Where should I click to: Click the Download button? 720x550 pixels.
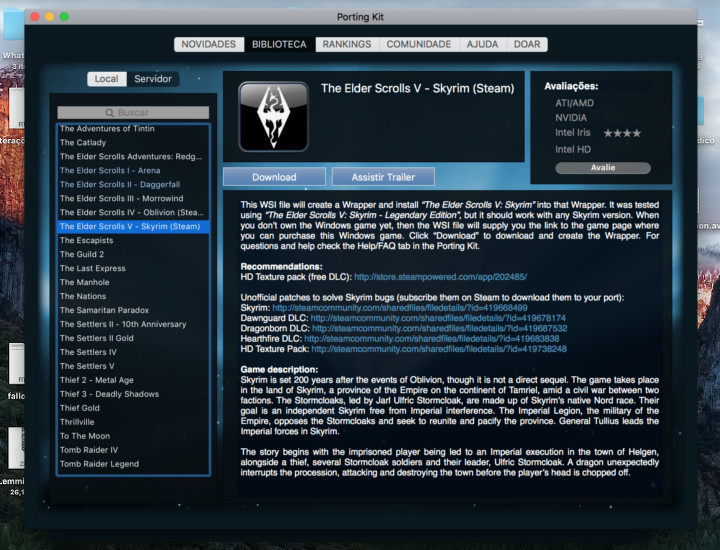[x=274, y=177]
